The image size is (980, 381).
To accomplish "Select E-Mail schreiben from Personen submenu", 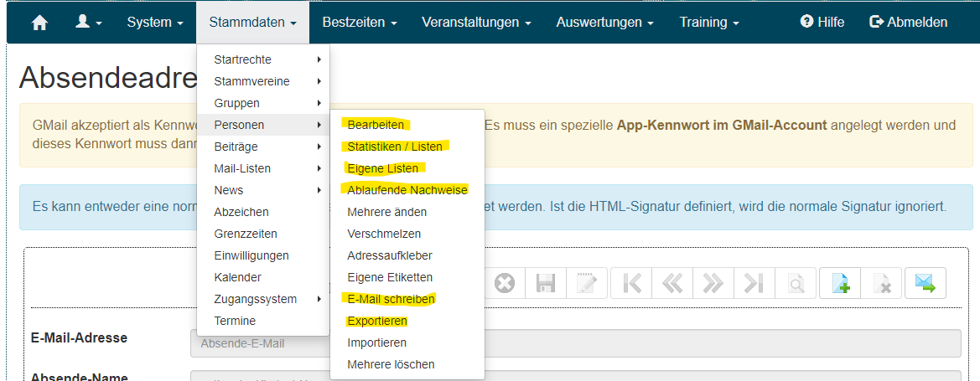I will [391, 299].
